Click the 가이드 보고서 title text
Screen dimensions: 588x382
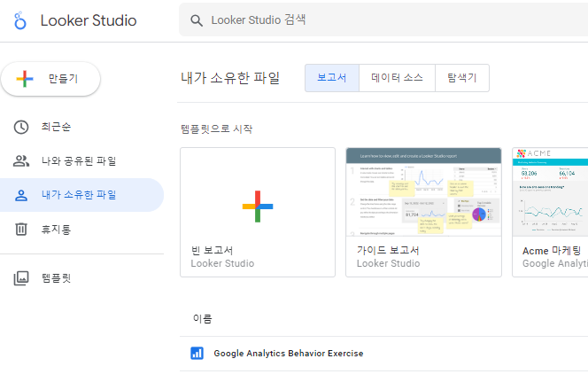coord(388,250)
